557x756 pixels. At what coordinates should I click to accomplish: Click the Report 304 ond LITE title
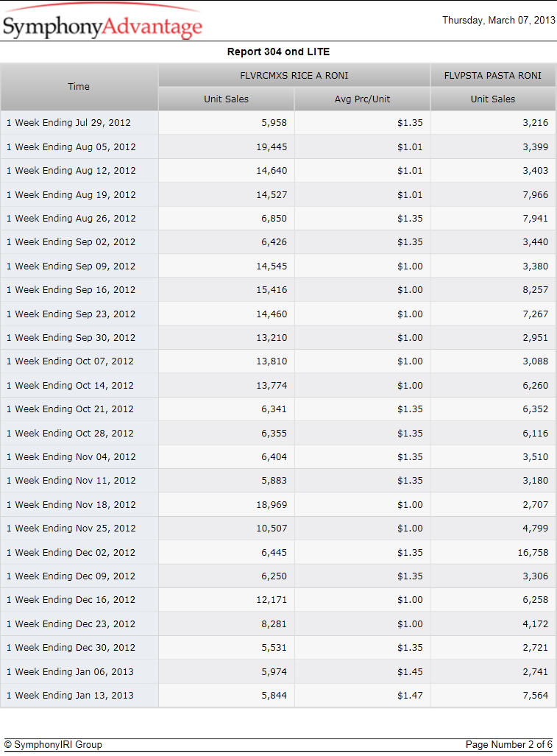pos(278,52)
